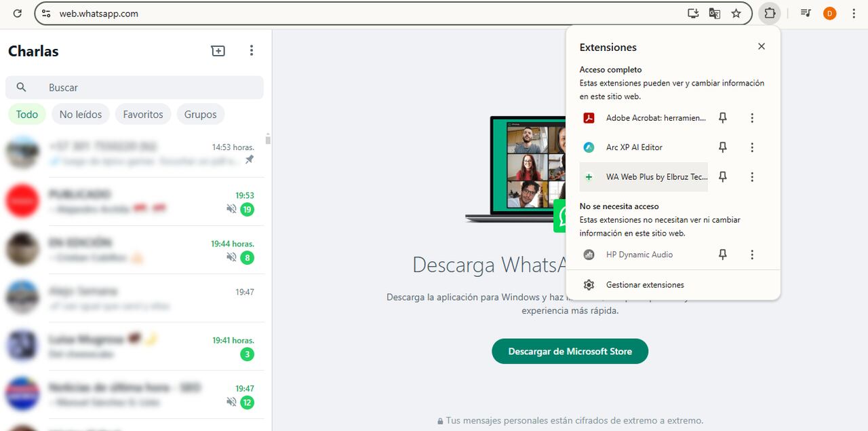The height and width of the screenshot is (431, 868).
Task: Click Descargar de Microsoft Store
Action: pyautogui.click(x=570, y=352)
